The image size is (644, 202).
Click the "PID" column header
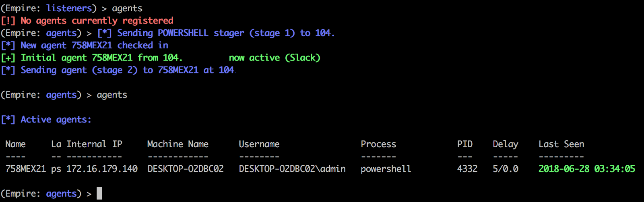click(x=465, y=144)
